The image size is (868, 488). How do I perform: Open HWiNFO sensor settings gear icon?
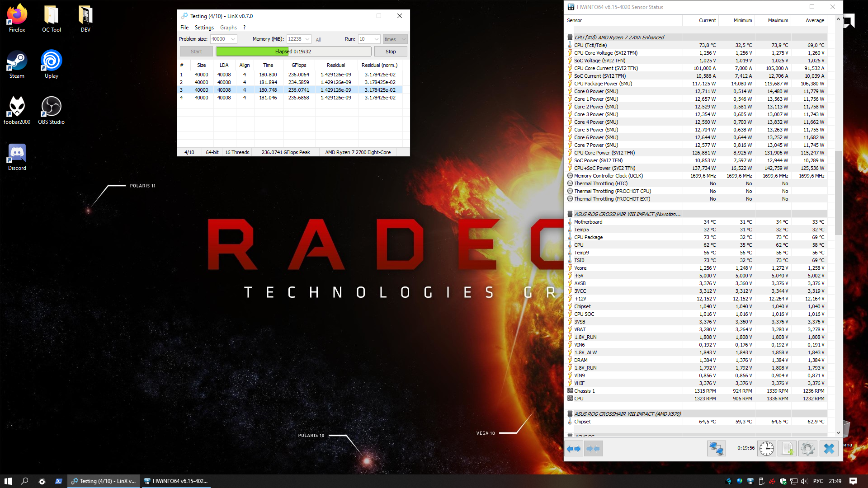(808, 449)
